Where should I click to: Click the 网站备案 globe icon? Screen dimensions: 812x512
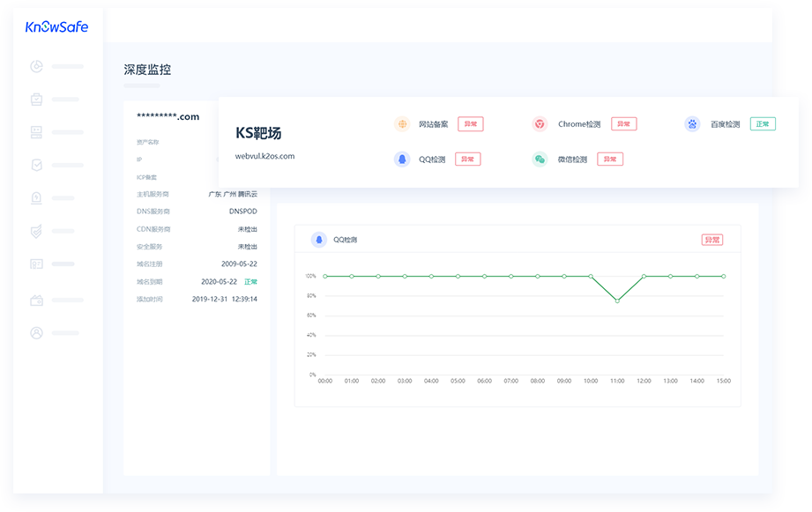point(402,124)
